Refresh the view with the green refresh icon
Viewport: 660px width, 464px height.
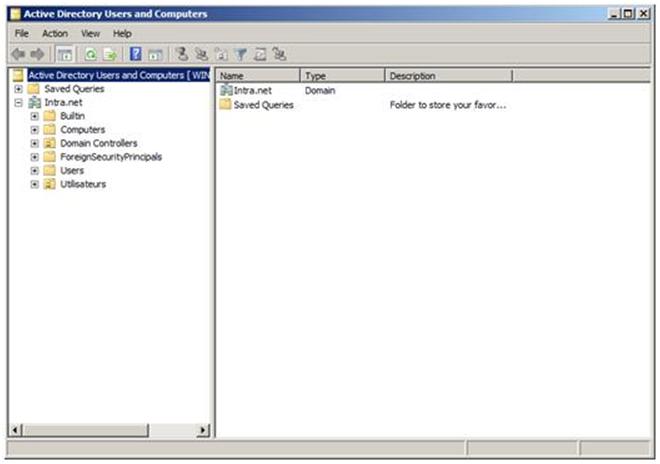coord(90,54)
